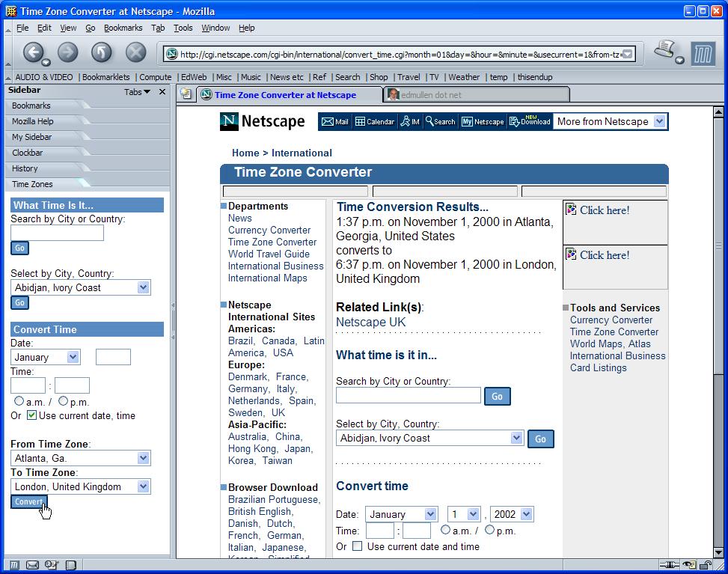
Task: Click the Convert button in sidebar
Action: point(29,501)
